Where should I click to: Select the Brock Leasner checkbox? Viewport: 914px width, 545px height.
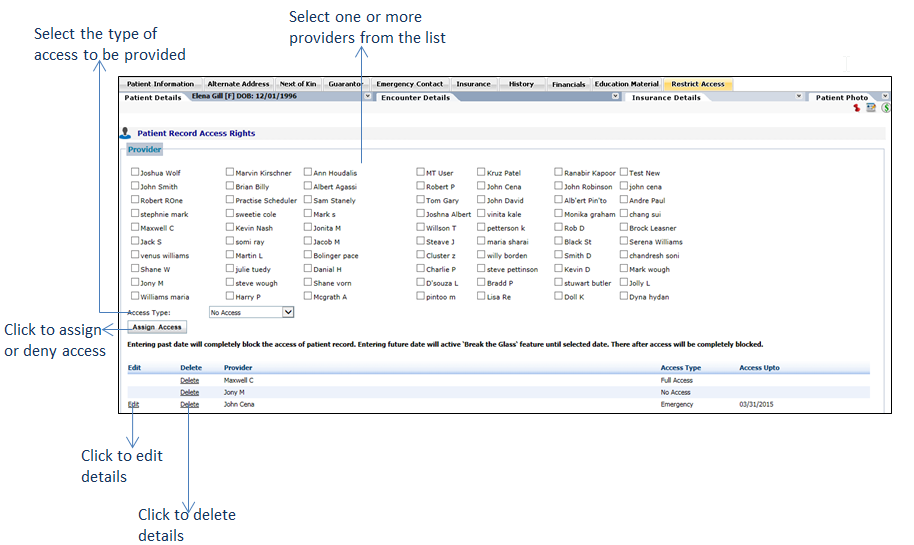tap(624, 227)
